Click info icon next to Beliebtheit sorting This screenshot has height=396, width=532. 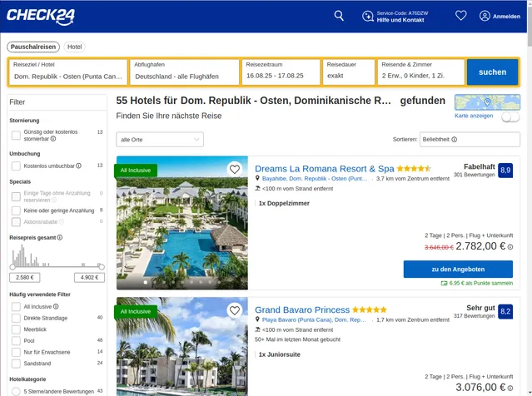(x=455, y=139)
